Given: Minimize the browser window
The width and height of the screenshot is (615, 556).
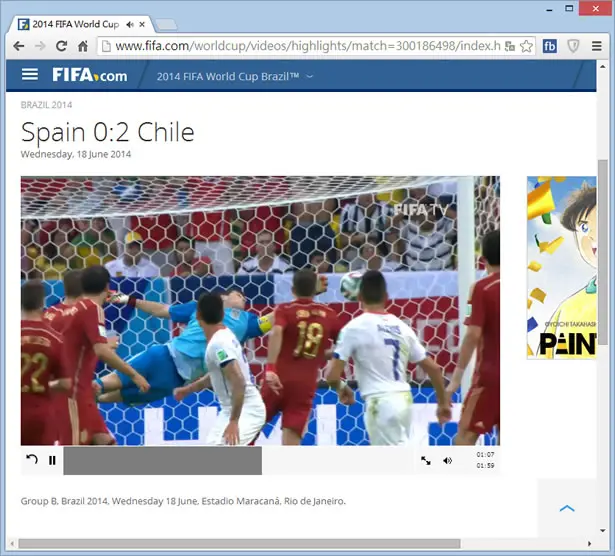Looking at the screenshot, I should click(x=549, y=9).
